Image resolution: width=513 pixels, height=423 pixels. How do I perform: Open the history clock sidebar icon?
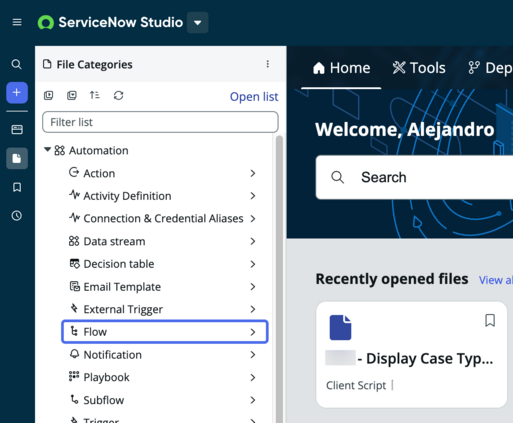point(17,216)
